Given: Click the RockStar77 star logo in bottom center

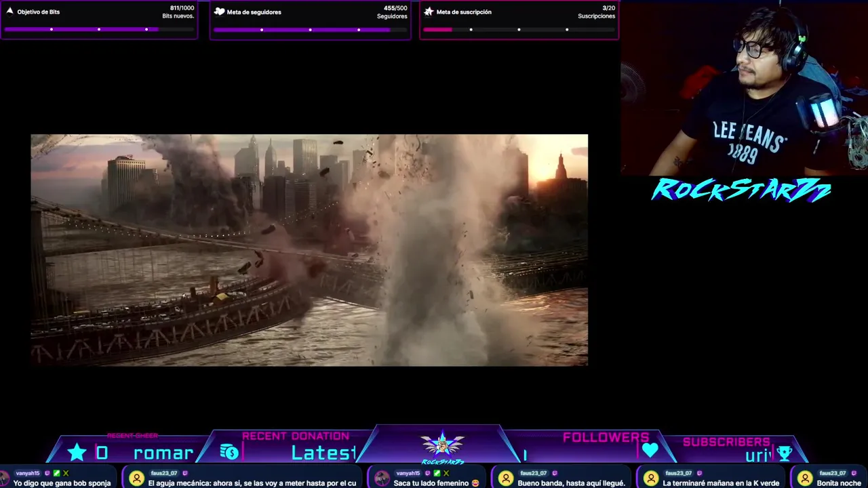Looking at the screenshot, I should (442, 446).
